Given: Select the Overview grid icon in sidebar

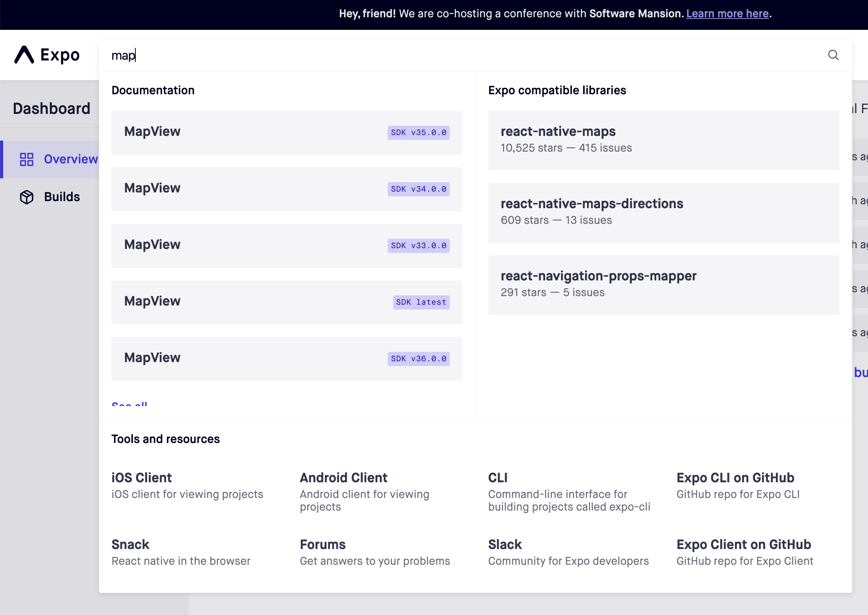Looking at the screenshot, I should pos(26,159).
